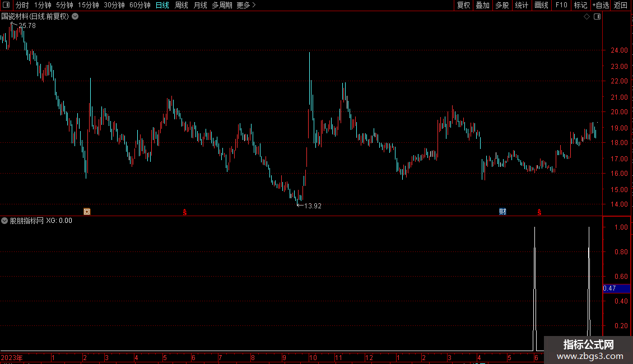Open the 国瓷材料 chart settings dropdown
The height and width of the screenshot is (364, 633).
(x=75, y=17)
